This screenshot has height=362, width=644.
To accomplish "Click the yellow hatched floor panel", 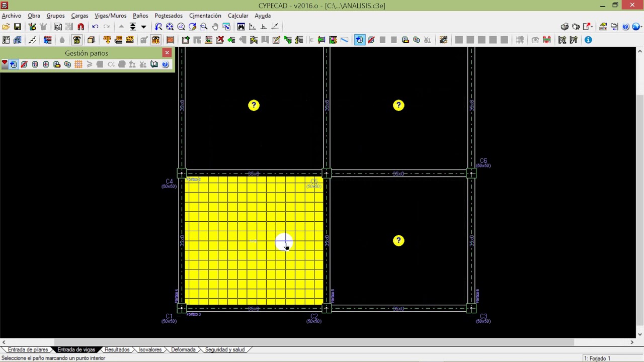I will click(254, 240).
